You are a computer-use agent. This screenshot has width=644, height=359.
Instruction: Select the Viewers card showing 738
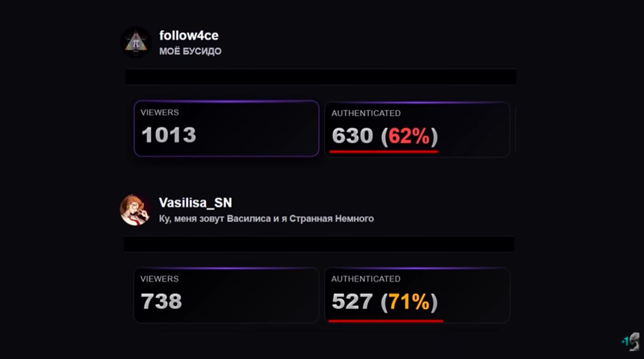[226, 295]
